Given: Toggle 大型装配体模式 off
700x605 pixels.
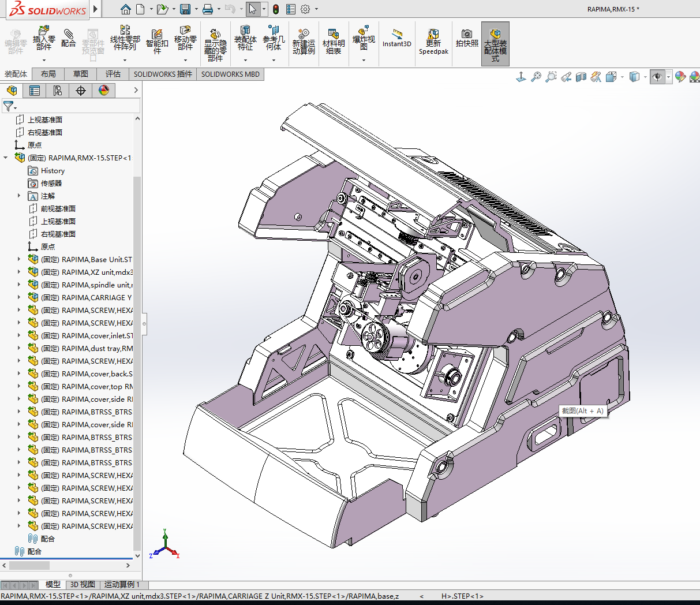Looking at the screenshot, I should (x=495, y=42).
